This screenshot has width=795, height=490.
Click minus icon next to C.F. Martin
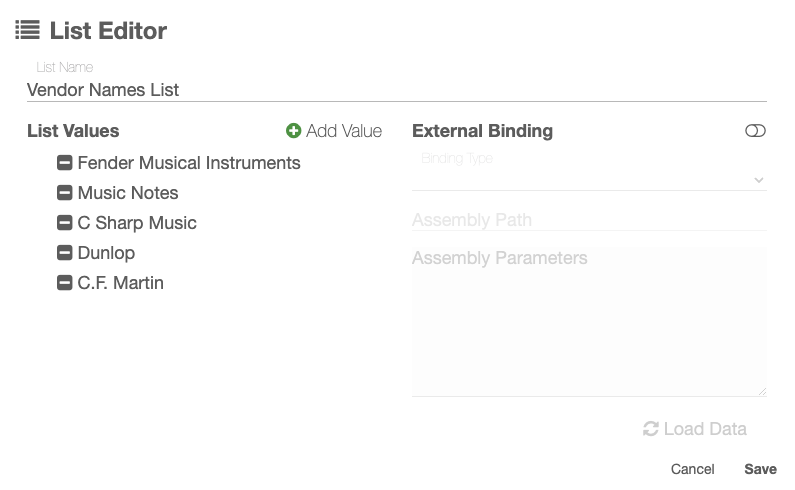coord(65,283)
